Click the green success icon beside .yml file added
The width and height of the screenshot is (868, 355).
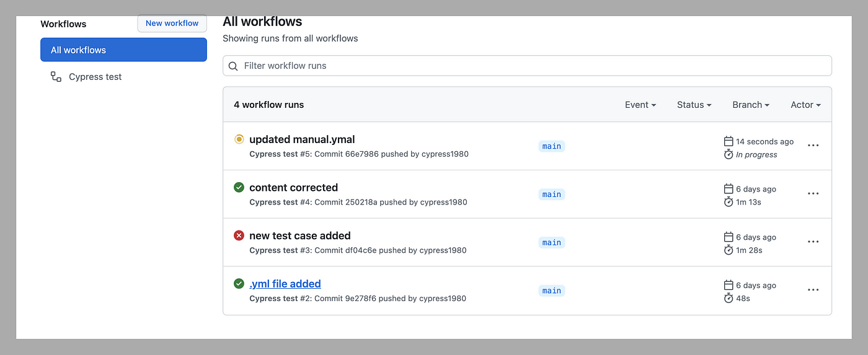coord(239,284)
